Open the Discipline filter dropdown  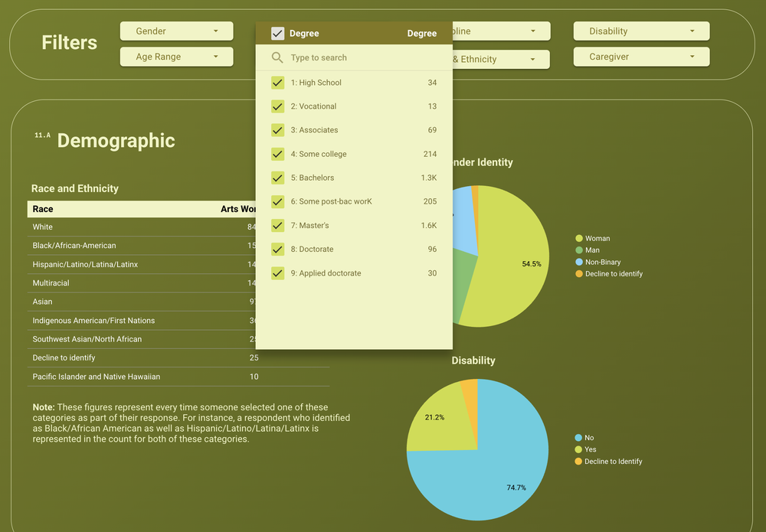(x=506, y=31)
